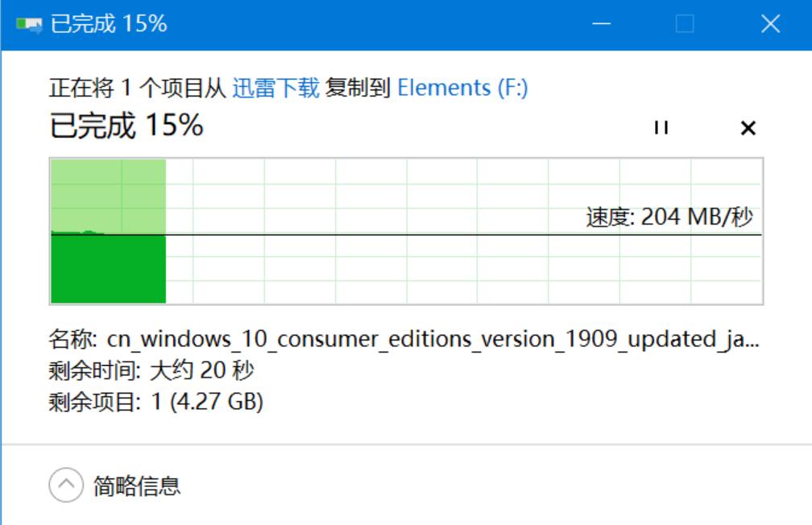The height and width of the screenshot is (525, 812).
Task: Click the 剩余时间: 大约 20 秒 text
Action: click(151, 371)
